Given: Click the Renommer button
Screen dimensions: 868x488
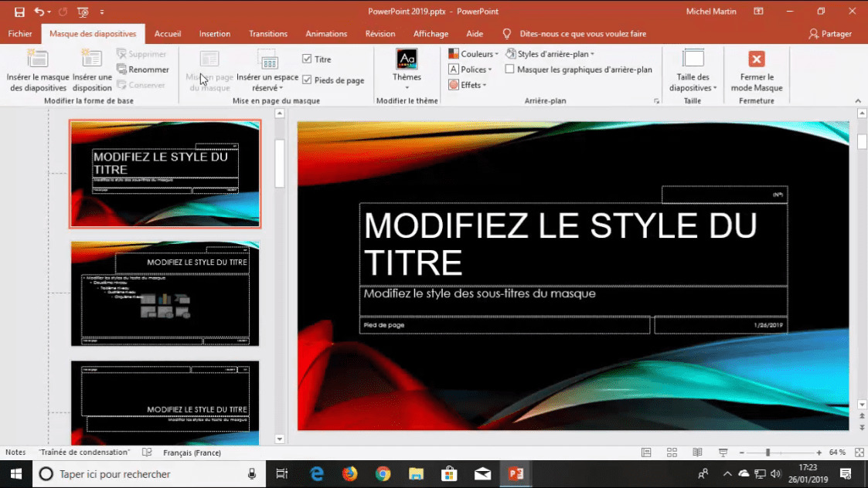Looking at the screenshot, I should [x=143, y=69].
